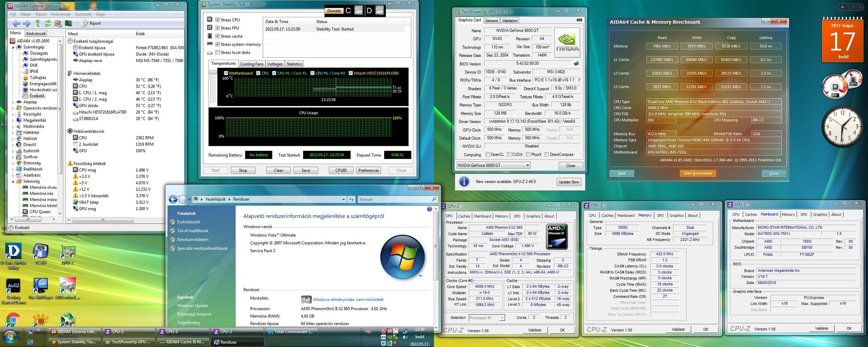Click back button in Rendszer window
868x347 pixels.
(173, 199)
